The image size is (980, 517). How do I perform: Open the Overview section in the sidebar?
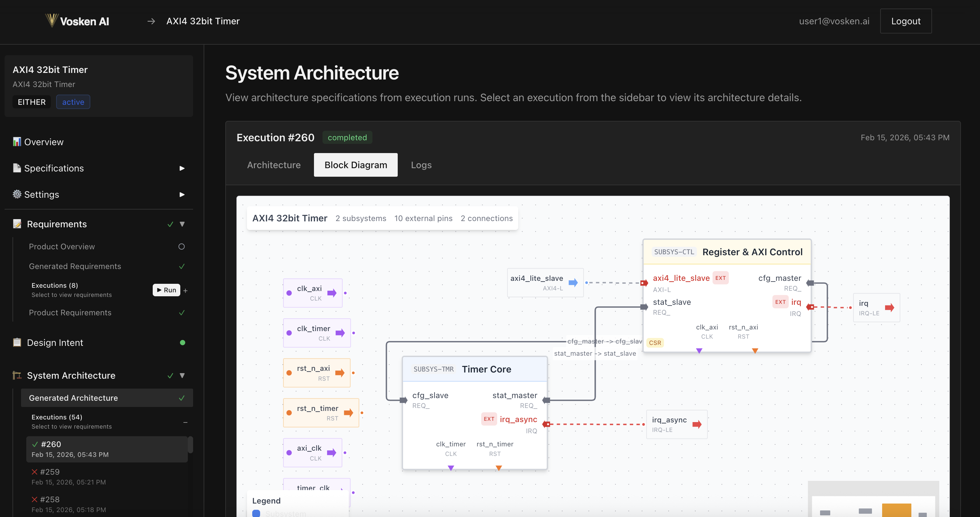(43, 142)
